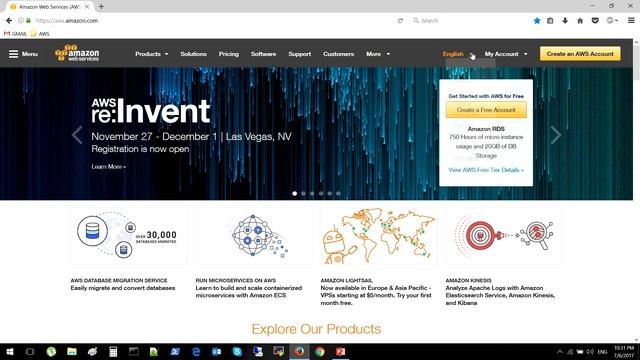Viewport: 640px width, 360px height.
Task: Open the GMAIL bookmark
Action: (16, 33)
